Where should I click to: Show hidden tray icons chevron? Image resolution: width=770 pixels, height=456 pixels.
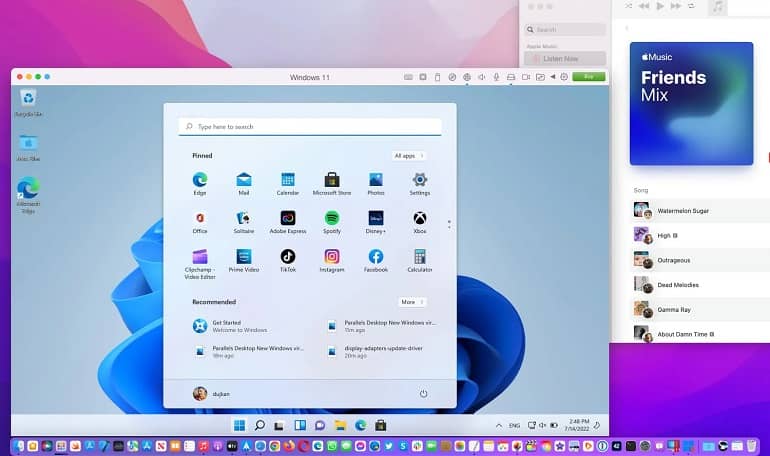click(x=499, y=426)
